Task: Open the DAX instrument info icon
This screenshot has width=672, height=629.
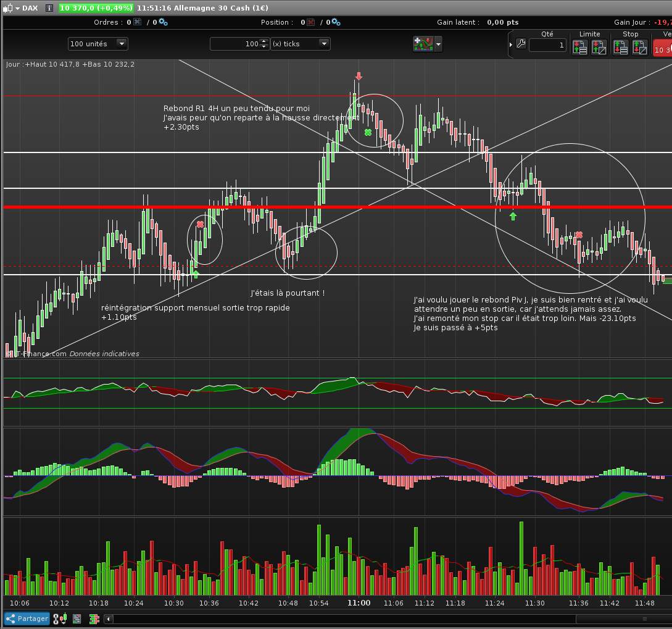Action: (49, 8)
